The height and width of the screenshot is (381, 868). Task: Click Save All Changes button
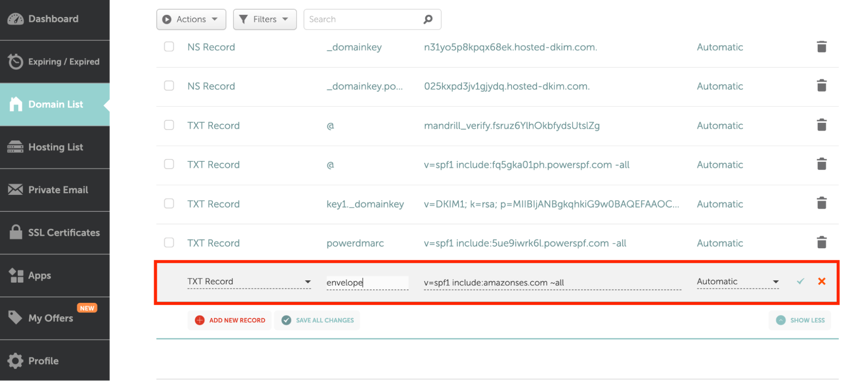tap(317, 320)
